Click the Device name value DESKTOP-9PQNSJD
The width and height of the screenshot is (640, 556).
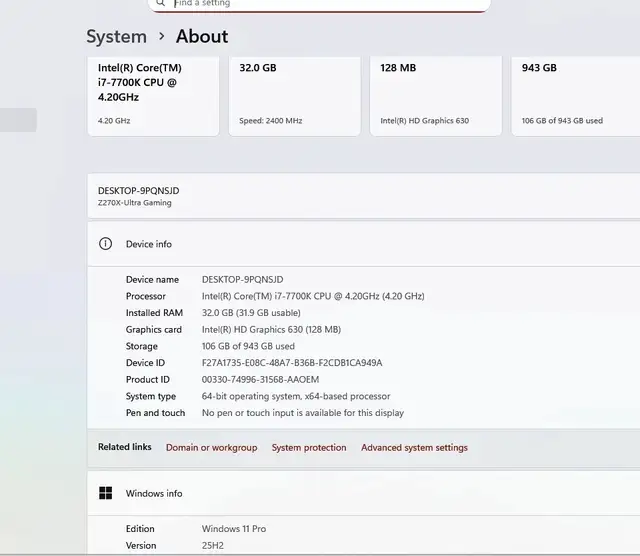click(242, 280)
